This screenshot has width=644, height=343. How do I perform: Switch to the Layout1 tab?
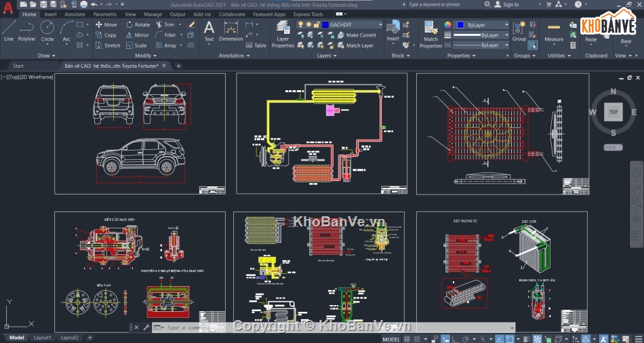[x=43, y=338]
